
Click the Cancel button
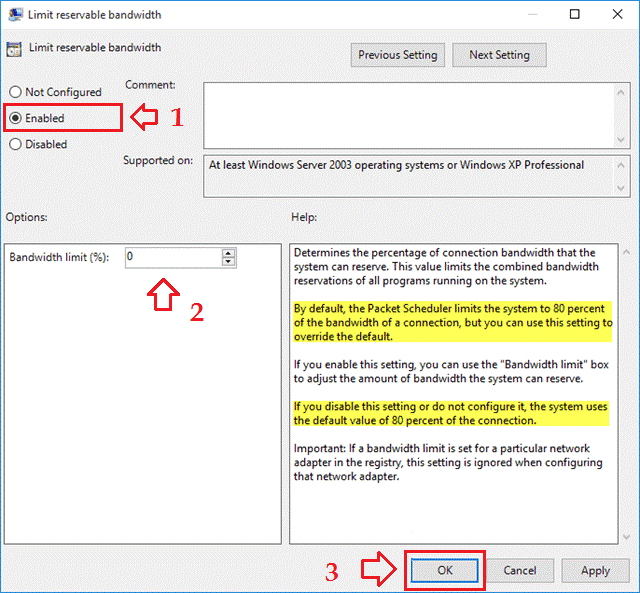coord(520,570)
